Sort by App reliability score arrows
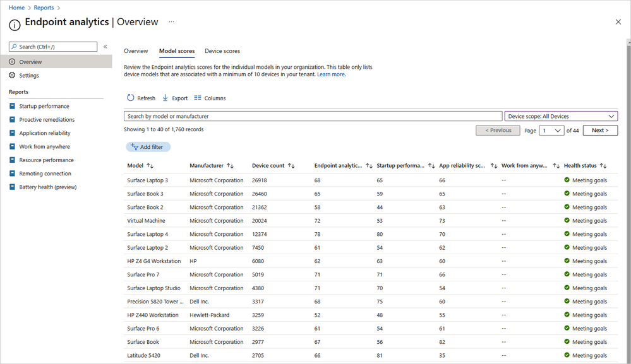This screenshot has width=631, height=364. (x=494, y=165)
